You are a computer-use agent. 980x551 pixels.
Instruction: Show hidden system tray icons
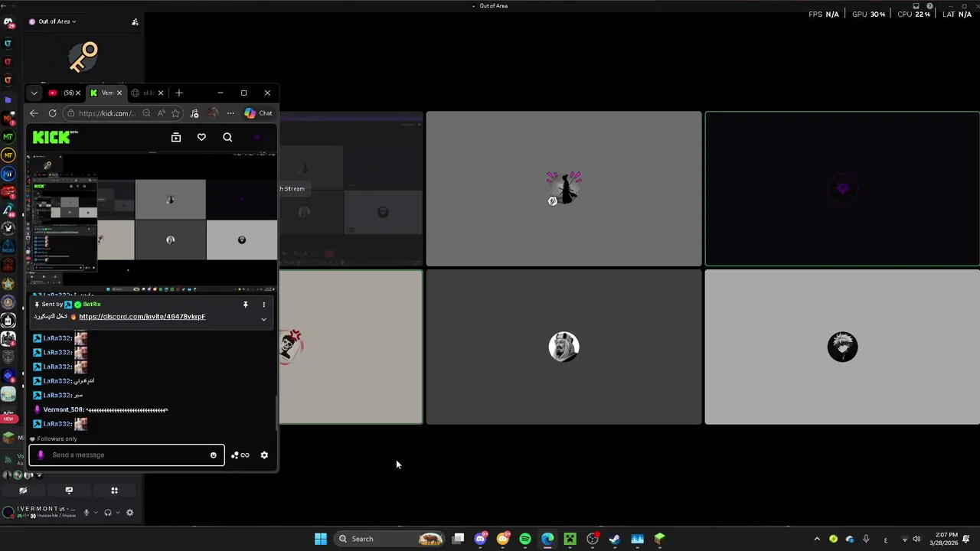pyautogui.click(x=817, y=539)
